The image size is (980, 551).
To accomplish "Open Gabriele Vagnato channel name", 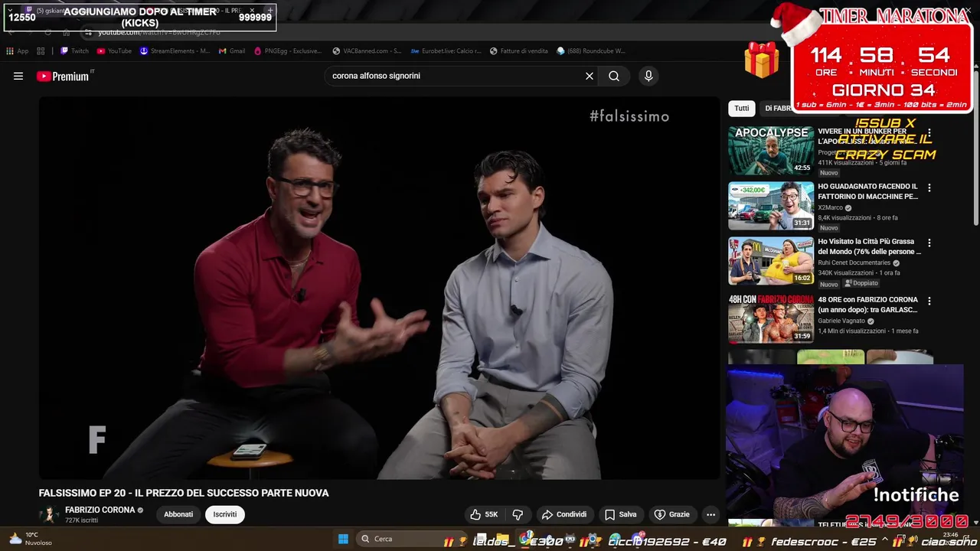I will pos(841,321).
